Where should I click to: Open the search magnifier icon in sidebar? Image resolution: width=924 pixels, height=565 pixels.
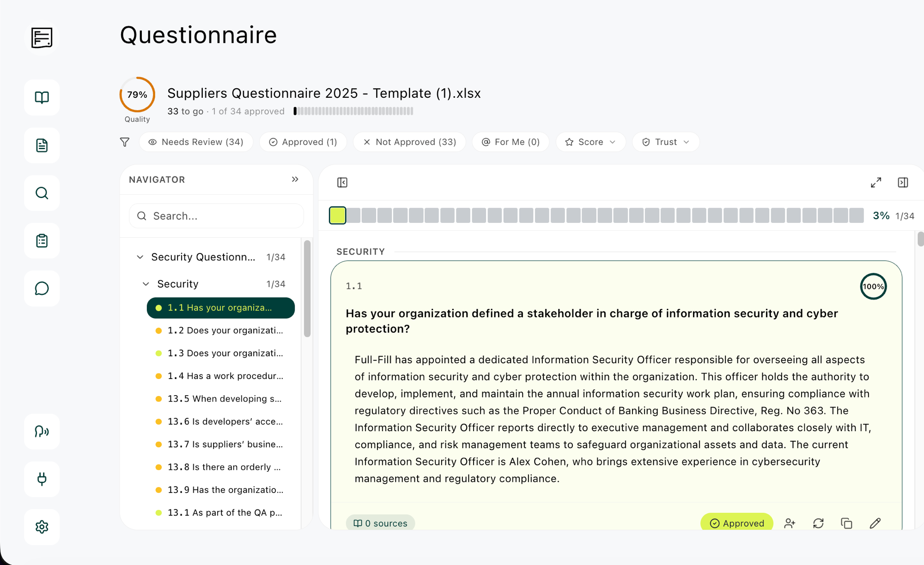[x=42, y=193]
